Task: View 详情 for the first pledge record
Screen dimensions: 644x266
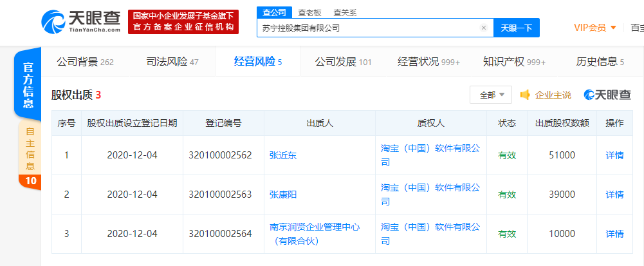Action: tap(614, 155)
